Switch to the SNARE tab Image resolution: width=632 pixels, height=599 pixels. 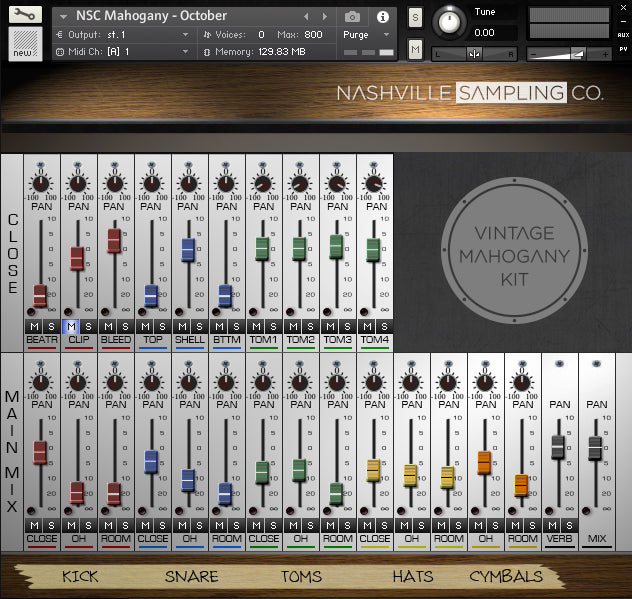point(190,576)
